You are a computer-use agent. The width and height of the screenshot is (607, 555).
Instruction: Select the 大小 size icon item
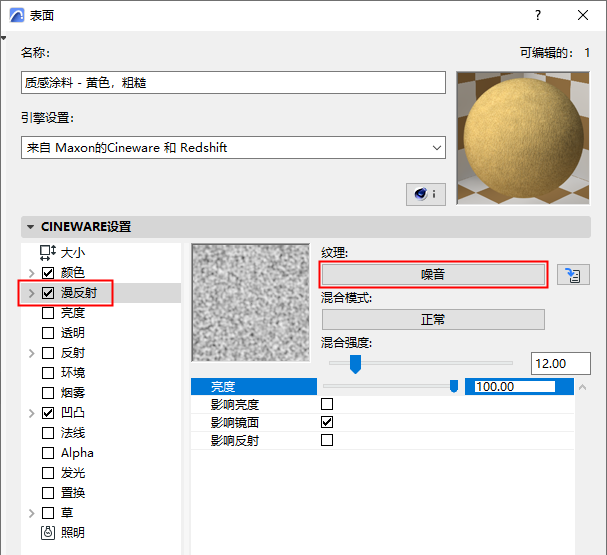click(x=48, y=253)
